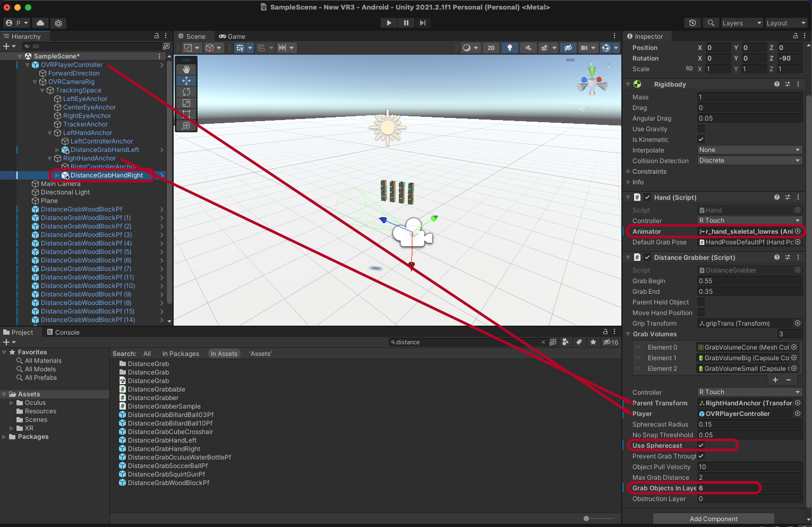Filter search to In Packages
Image resolution: width=812 pixels, height=527 pixels.
coord(181,354)
